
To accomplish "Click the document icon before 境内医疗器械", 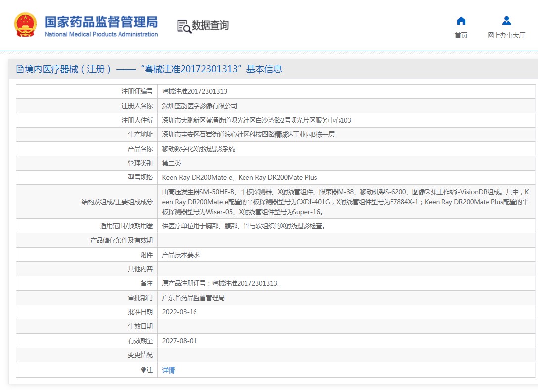I will click(x=20, y=69).
